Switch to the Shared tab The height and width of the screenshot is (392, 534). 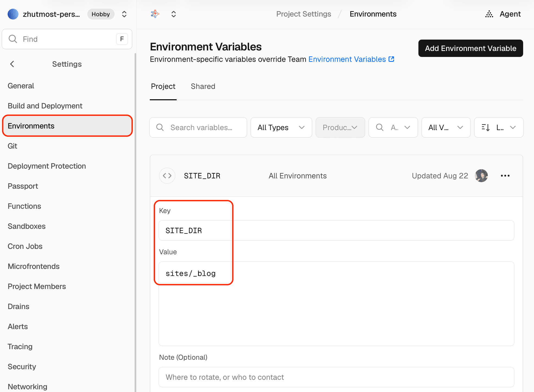click(203, 86)
